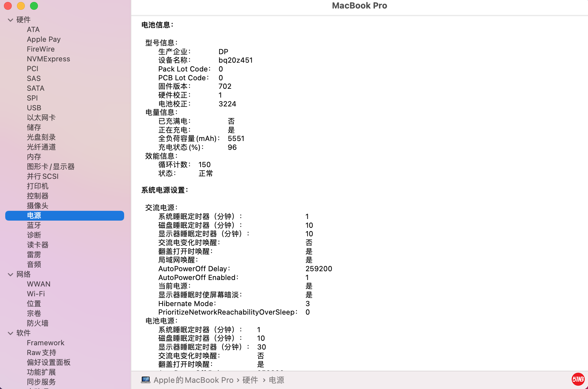This screenshot has width=588, height=389.
Task: Select USB in the hardware list
Action: [34, 108]
